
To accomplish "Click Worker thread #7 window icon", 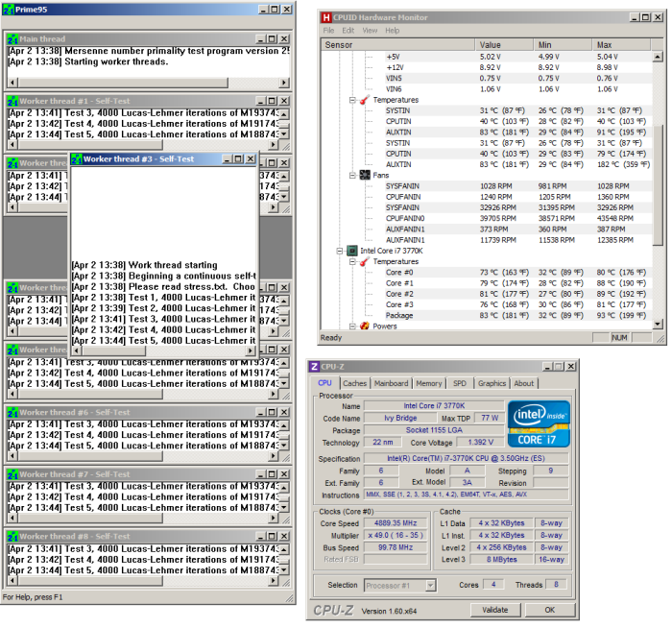I will tap(12, 474).
